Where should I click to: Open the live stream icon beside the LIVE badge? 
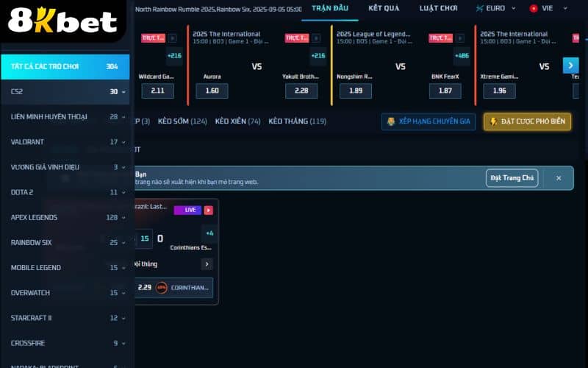click(x=209, y=210)
